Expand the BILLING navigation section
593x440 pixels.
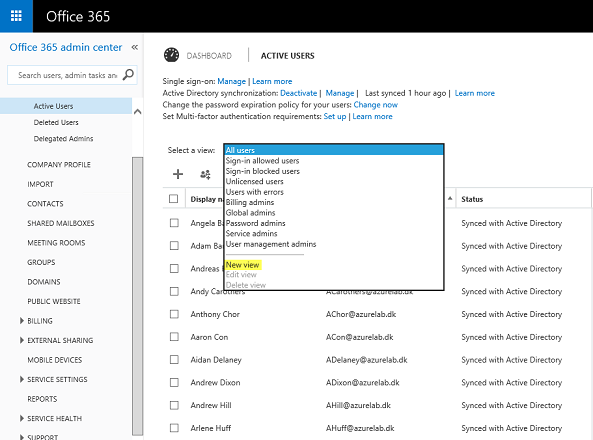click(x=22, y=320)
